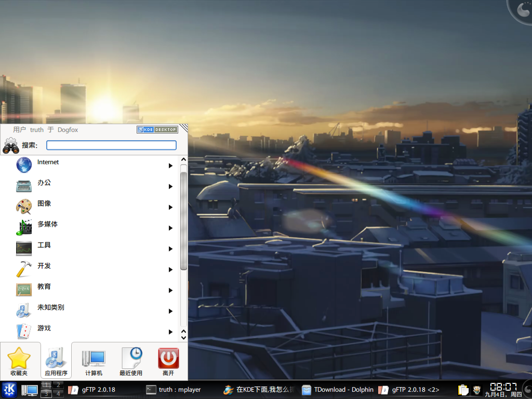The height and width of the screenshot is (399, 532).
Task: Expand the 工具 submenu arrow
Action: pyautogui.click(x=170, y=249)
